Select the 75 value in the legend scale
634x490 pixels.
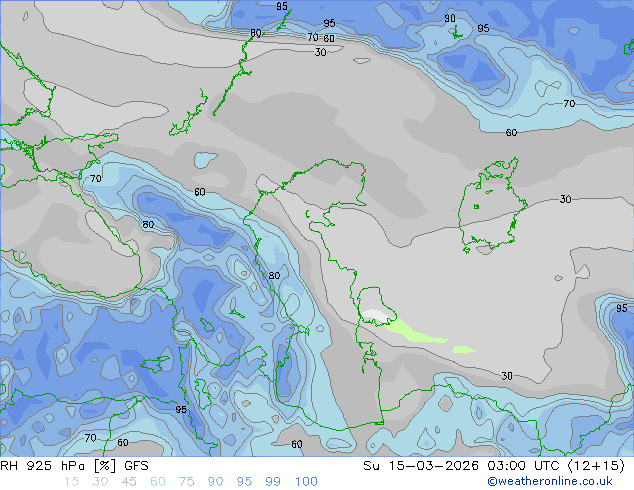coord(186,482)
